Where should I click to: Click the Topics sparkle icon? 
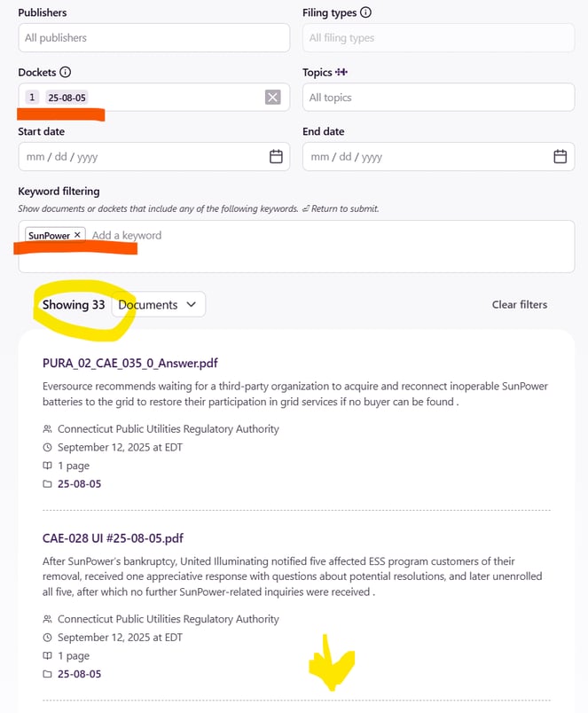(341, 72)
